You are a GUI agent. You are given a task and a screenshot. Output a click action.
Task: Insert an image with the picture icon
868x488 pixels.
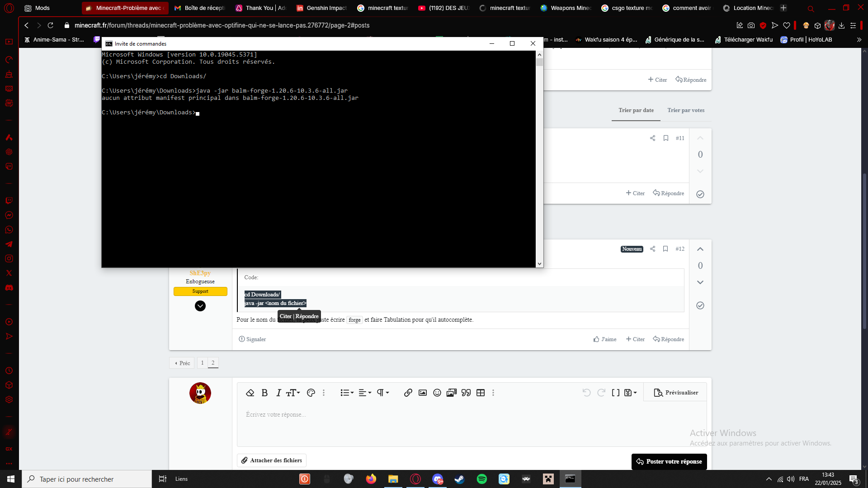click(x=423, y=393)
